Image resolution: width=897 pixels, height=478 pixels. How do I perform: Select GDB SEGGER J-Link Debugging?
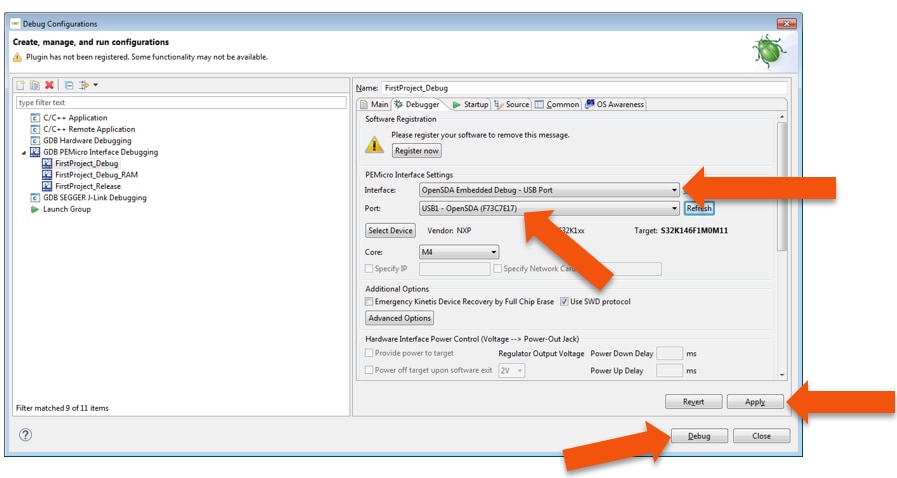point(94,198)
